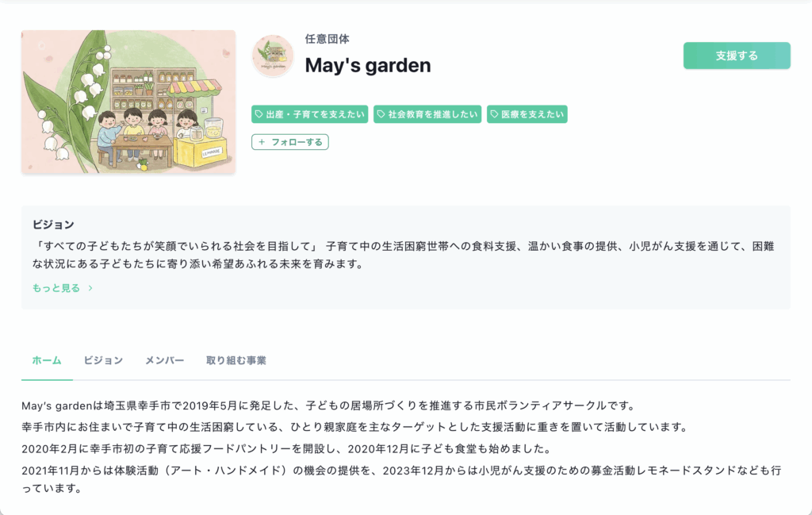Viewport: 812px width, 515px height.
Task: Click the ビジョン section heading
Action: [x=53, y=225]
